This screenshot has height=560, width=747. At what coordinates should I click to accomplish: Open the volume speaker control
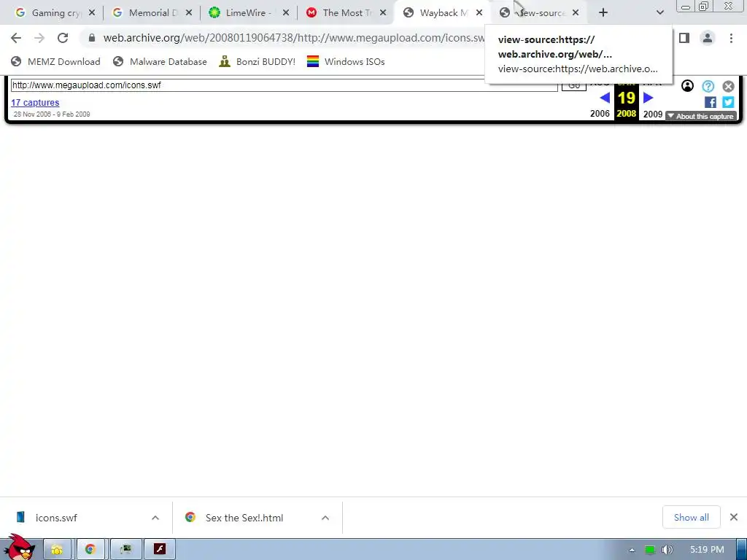tap(667, 550)
